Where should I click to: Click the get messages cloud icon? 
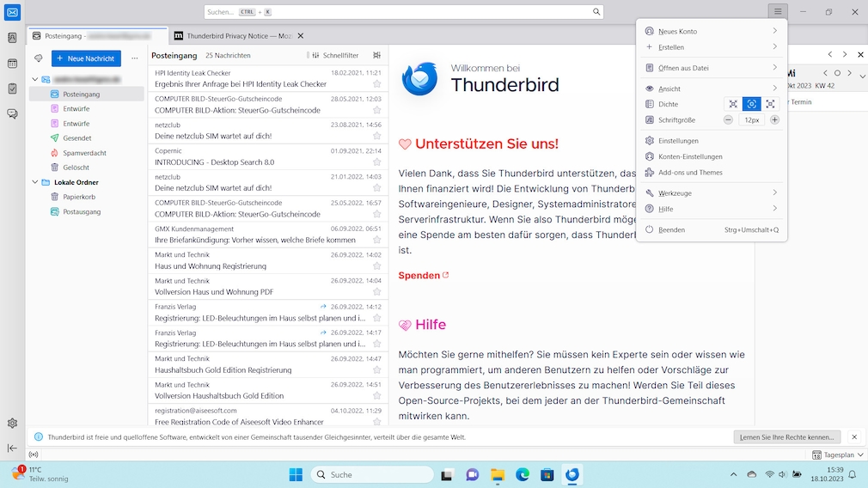coord(38,58)
